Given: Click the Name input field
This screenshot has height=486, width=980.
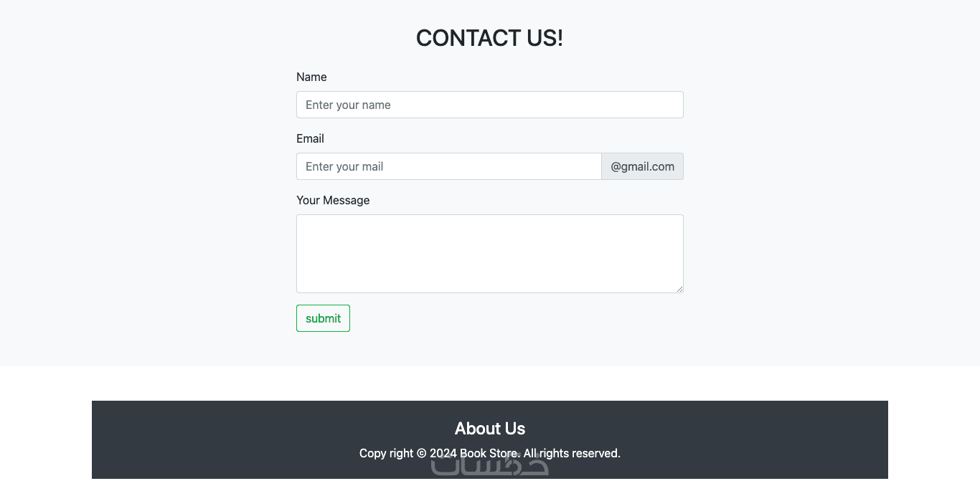Looking at the screenshot, I should (489, 105).
